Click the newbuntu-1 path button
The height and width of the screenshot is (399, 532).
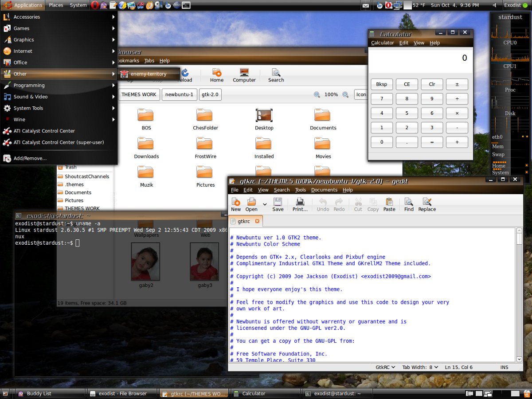tap(180, 94)
